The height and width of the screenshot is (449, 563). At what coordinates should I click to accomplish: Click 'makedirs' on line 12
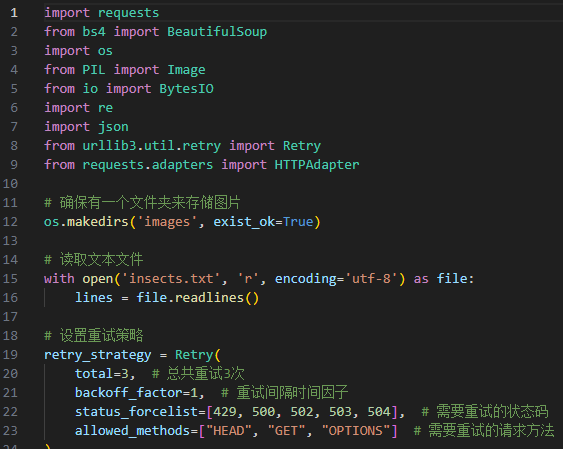tap(98, 222)
